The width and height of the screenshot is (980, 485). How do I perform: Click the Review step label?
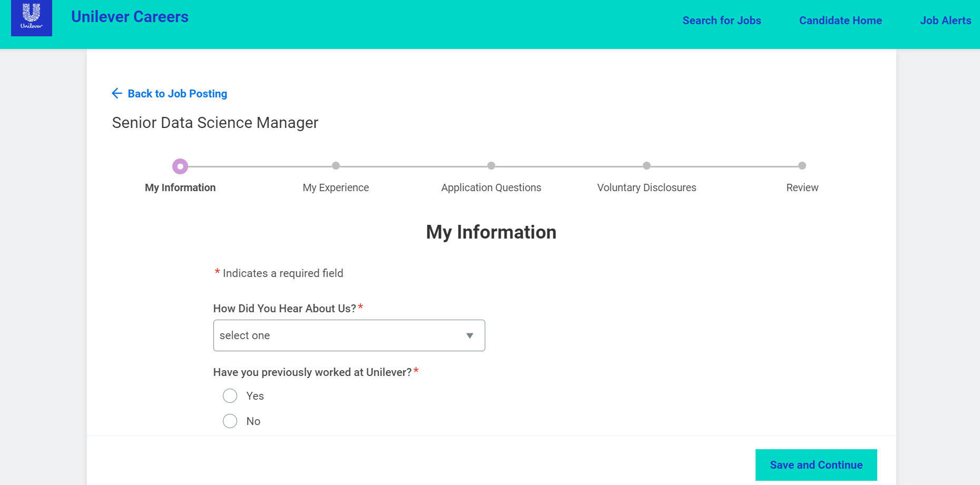(802, 187)
